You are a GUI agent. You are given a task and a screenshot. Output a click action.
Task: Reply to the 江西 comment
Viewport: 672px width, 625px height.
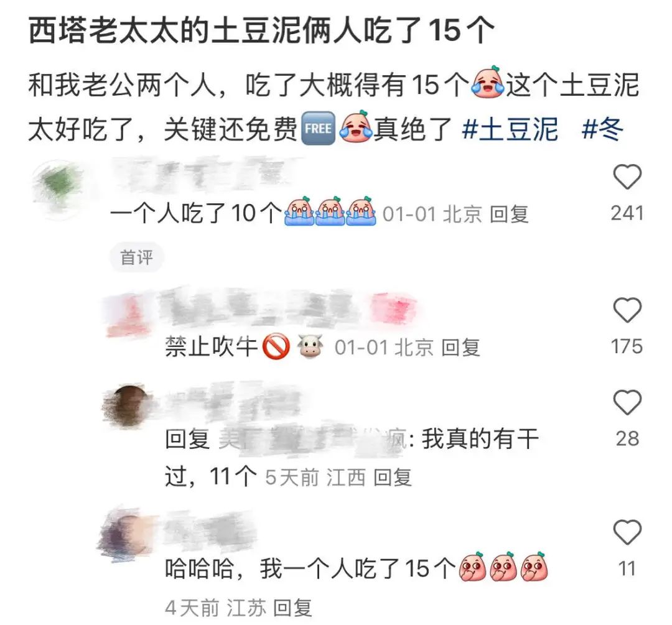pos(393,477)
